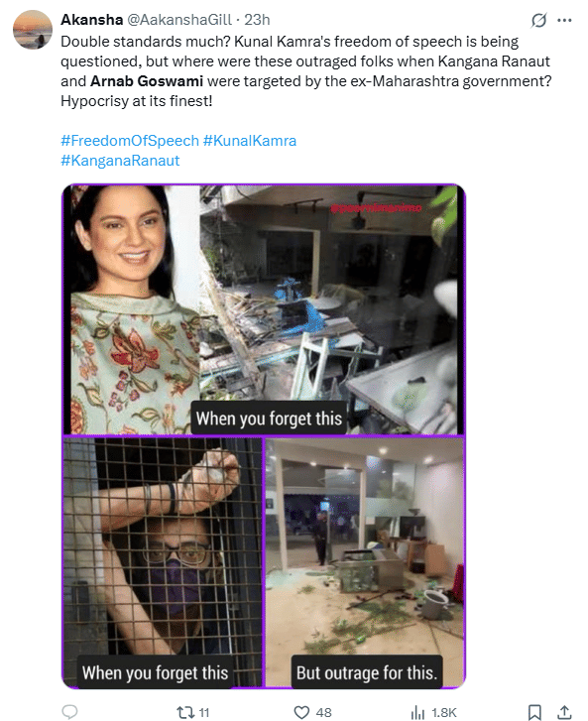Open the Akansha display name
The image size is (588, 721).
[92, 20]
